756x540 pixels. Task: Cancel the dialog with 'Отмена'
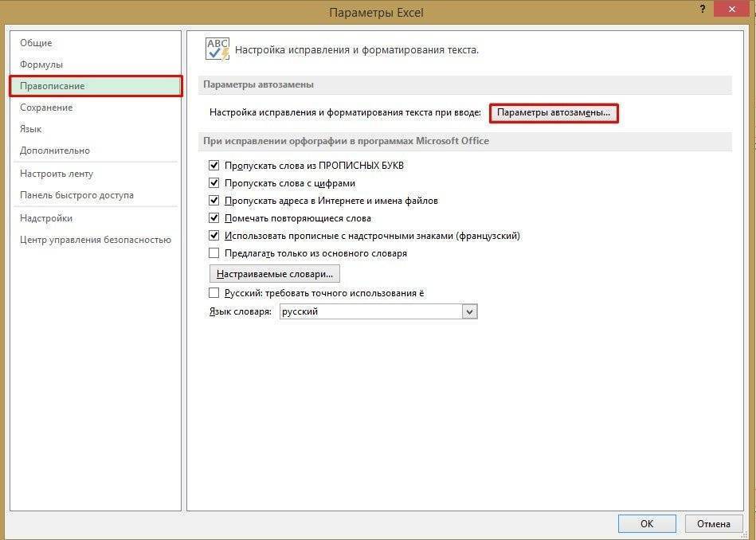pos(713,523)
